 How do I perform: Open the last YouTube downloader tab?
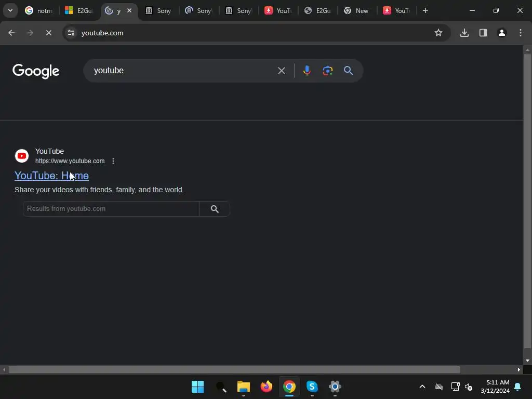[x=396, y=10]
